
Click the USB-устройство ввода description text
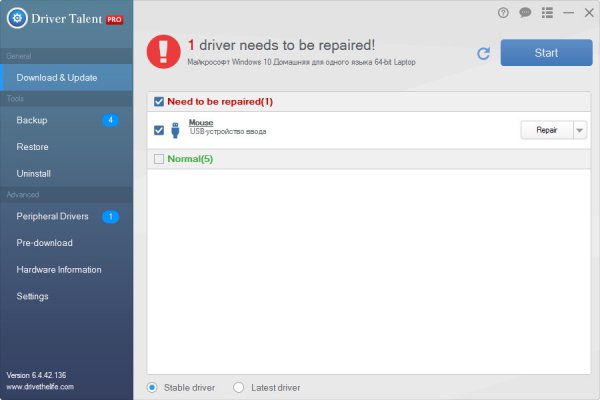click(x=228, y=131)
